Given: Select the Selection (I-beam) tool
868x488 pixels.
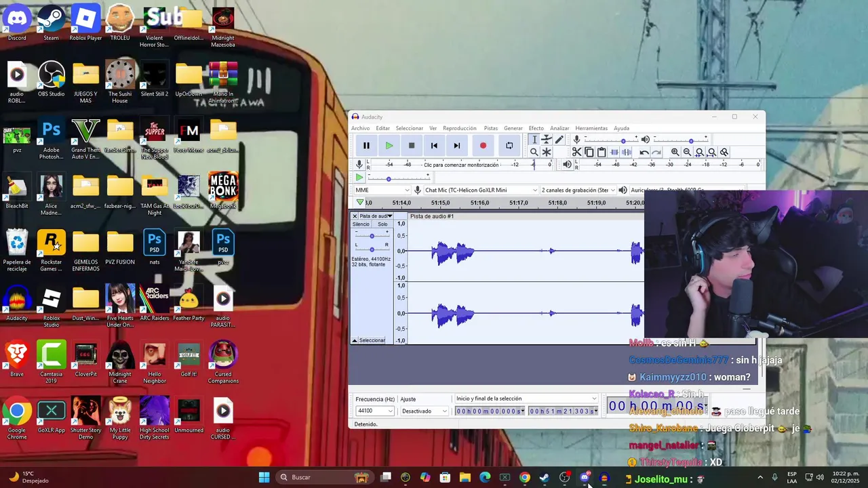Looking at the screenshot, I should tap(534, 140).
